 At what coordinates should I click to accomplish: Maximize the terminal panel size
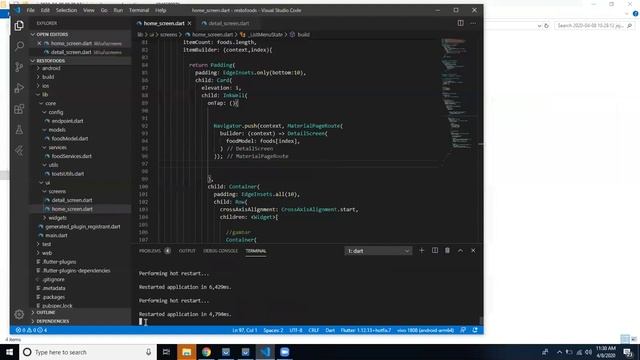click(x=460, y=251)
